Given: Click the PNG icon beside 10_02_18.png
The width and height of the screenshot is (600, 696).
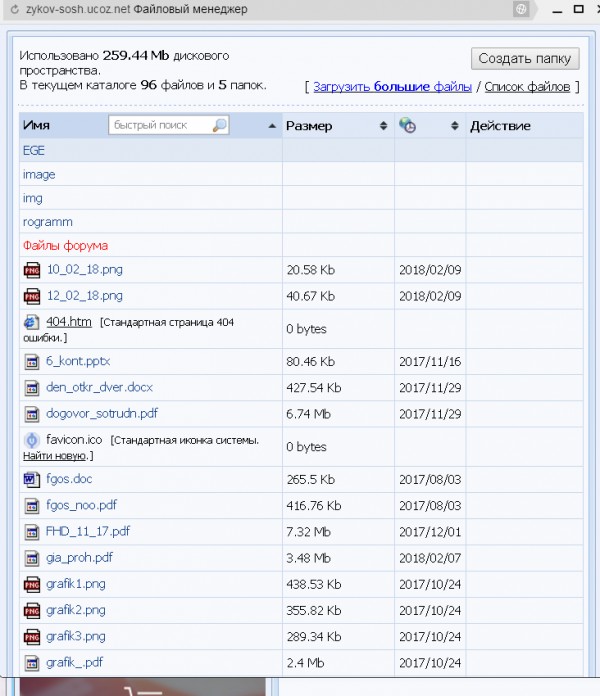Looking at the screenshot, I should [x=32, y=270].
